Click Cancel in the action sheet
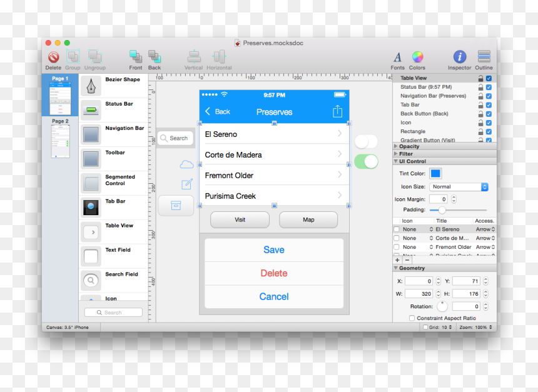The height and width of the screenshot is (392, 538). pyautogui.click(x=274, y=297)
